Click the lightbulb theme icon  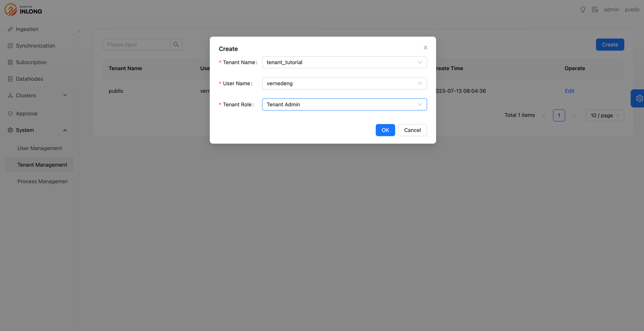tap(583, 9)
